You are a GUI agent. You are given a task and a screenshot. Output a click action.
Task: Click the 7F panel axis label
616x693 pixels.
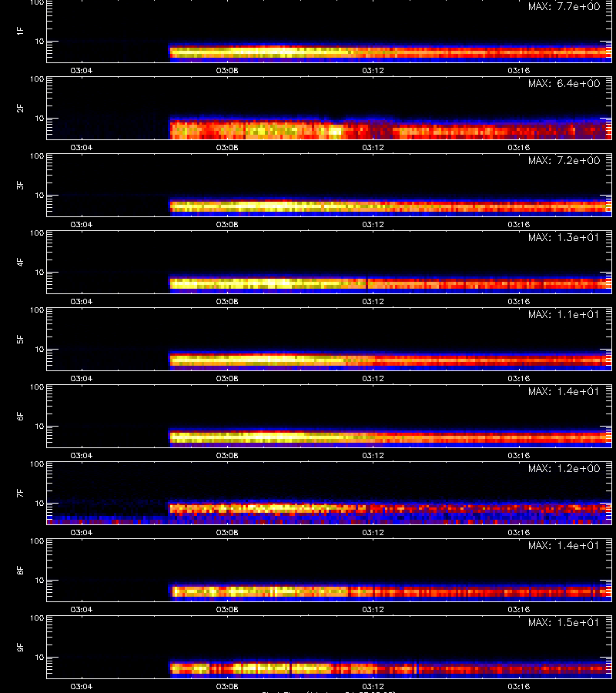(20, 494)
